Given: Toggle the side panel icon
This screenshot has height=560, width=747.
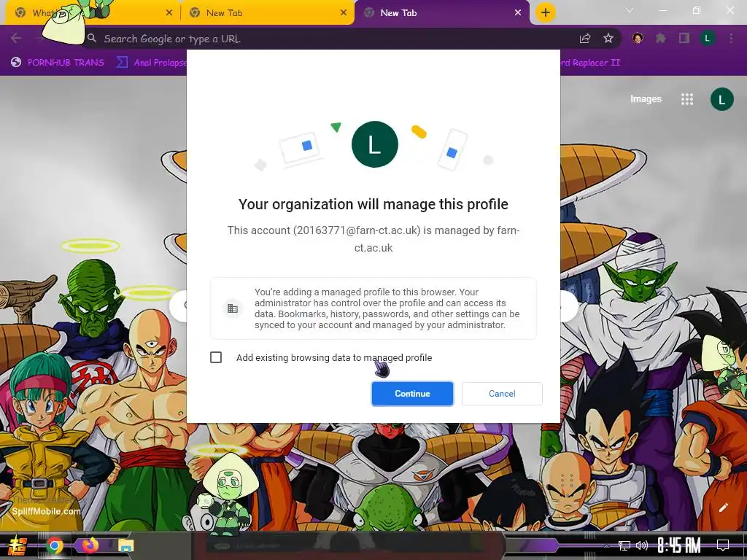Looking at the screenshot, I should pos(684,38).
